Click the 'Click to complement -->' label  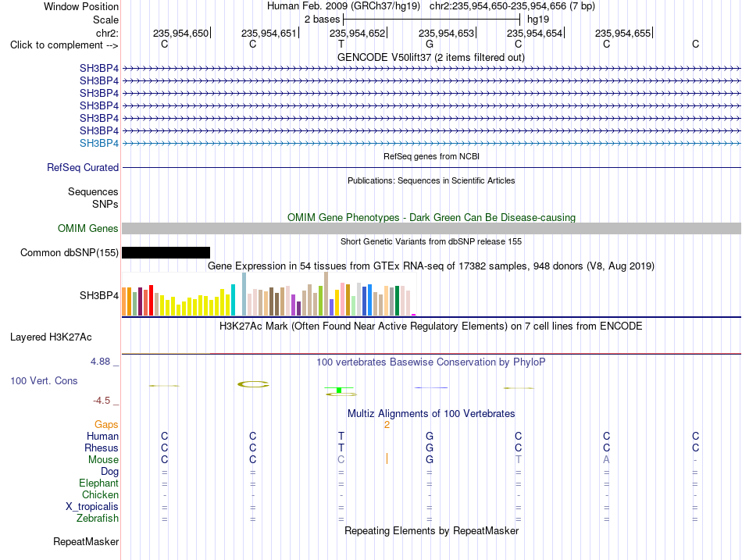(64, 45)
